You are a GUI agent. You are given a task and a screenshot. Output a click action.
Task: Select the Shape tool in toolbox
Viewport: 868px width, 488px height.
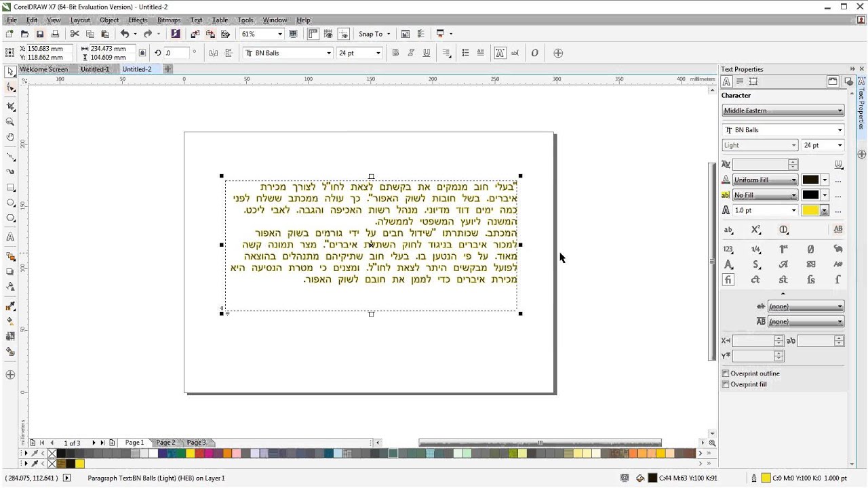click(x=10, y=88)
